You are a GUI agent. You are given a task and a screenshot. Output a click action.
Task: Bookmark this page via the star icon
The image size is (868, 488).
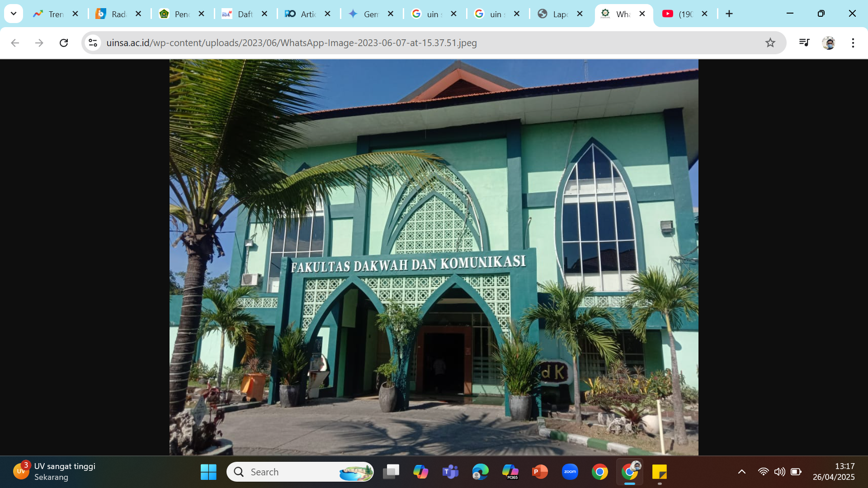770,43
